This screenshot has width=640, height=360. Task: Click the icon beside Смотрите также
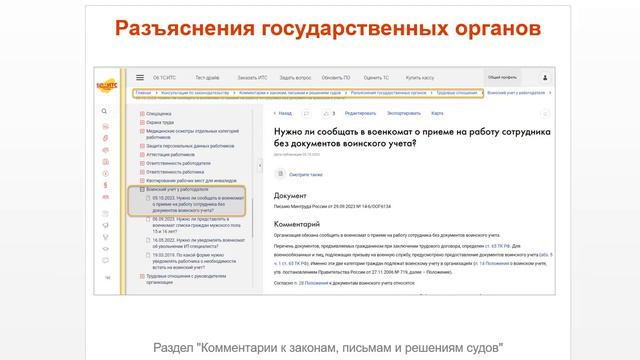coord(280,174)
